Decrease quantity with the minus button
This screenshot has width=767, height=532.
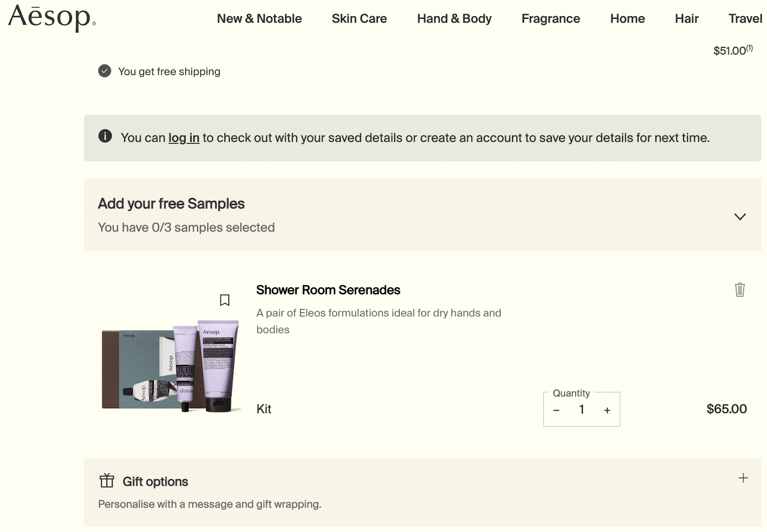point(556,410)
